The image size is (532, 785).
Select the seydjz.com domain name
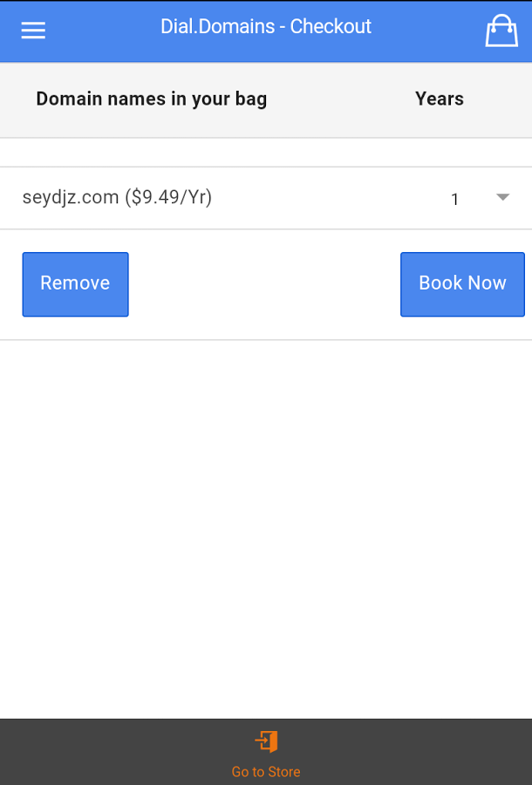[71, 198]
